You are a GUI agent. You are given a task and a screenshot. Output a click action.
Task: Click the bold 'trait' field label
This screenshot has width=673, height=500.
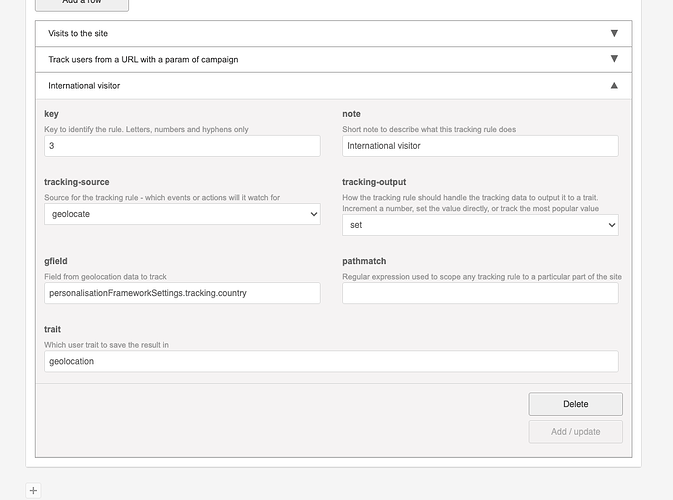tap(52, 329)
